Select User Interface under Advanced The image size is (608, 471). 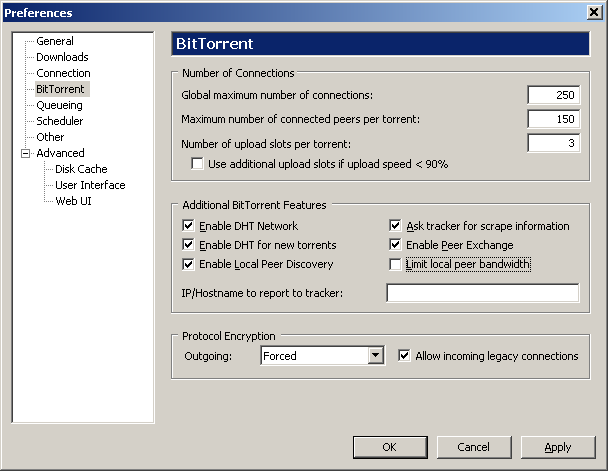point(90,185)
